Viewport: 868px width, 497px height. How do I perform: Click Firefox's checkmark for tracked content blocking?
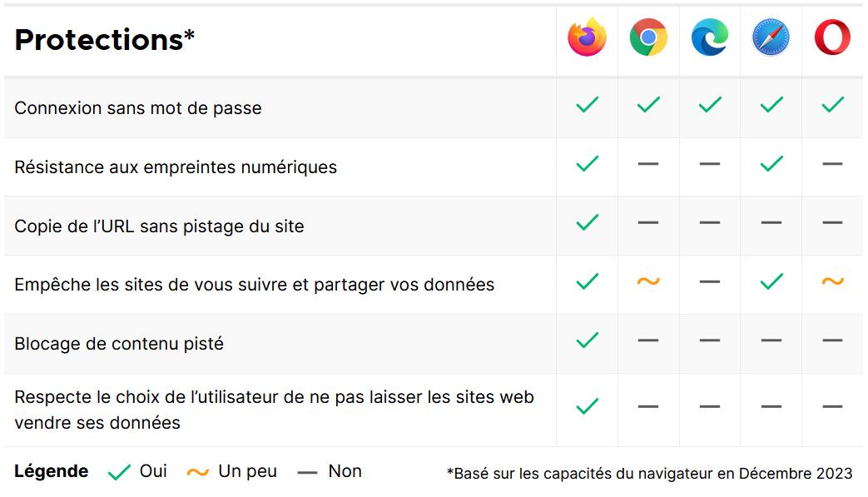[588, 340]
